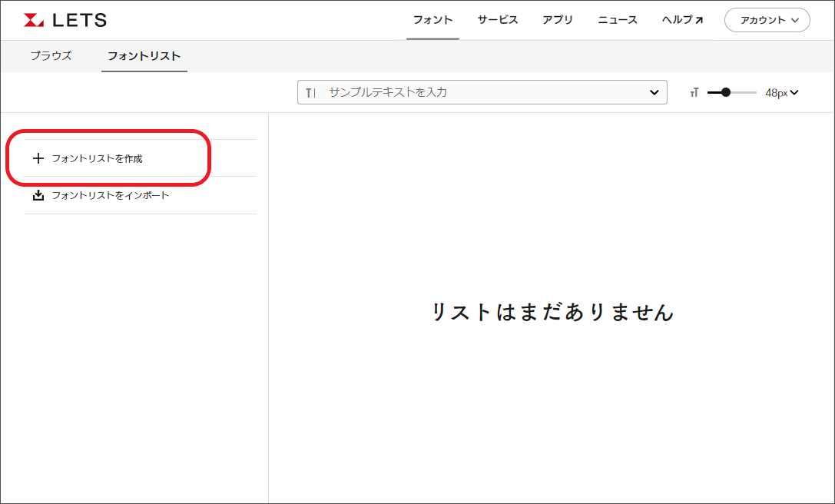Click the font size icon left of slider
The width and height of the screenshot is (835, 504).
[x=694, y=93]
